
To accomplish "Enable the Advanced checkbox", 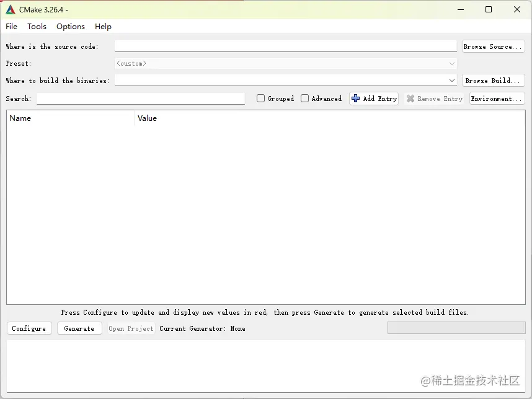I will (x=304, y=99).
